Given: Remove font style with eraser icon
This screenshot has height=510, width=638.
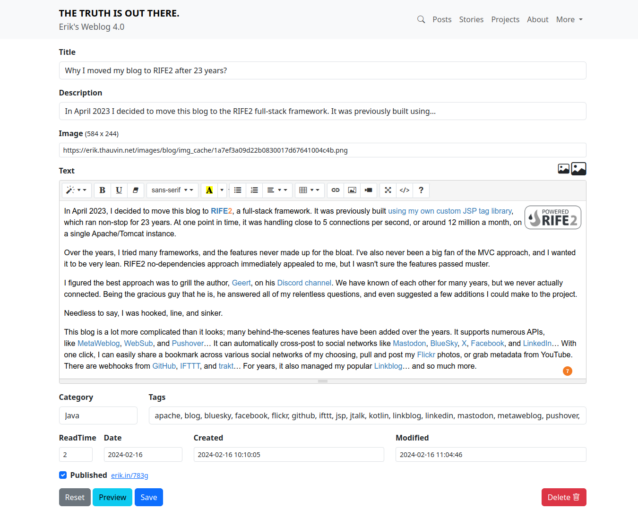Looking at the screenshot, I should (135, 190).
